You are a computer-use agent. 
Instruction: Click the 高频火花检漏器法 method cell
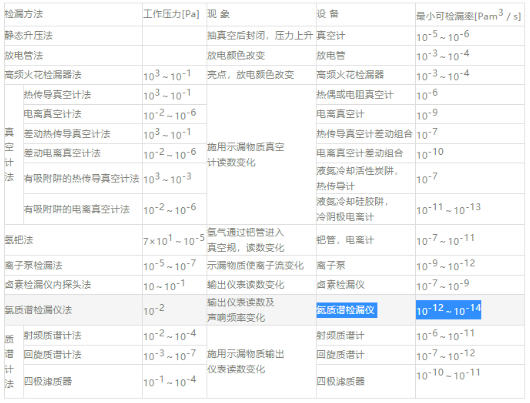click(x=43, y=75)
